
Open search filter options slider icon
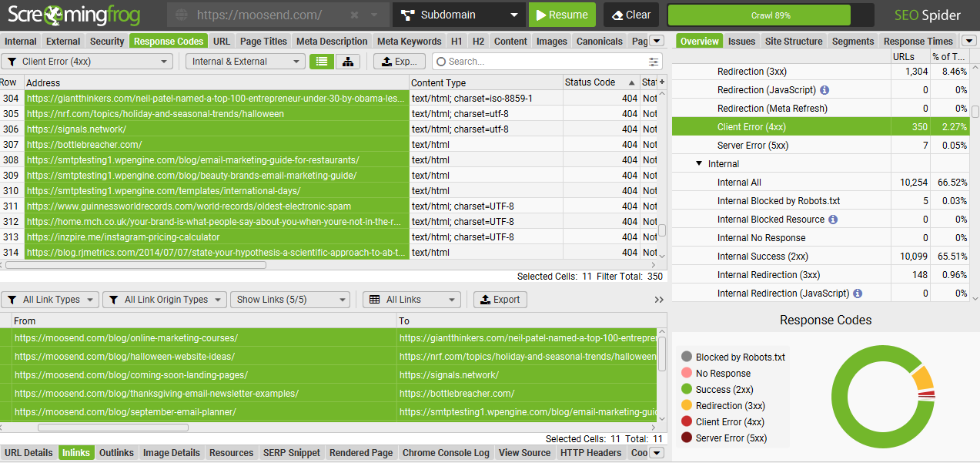[x=654, y=62]
